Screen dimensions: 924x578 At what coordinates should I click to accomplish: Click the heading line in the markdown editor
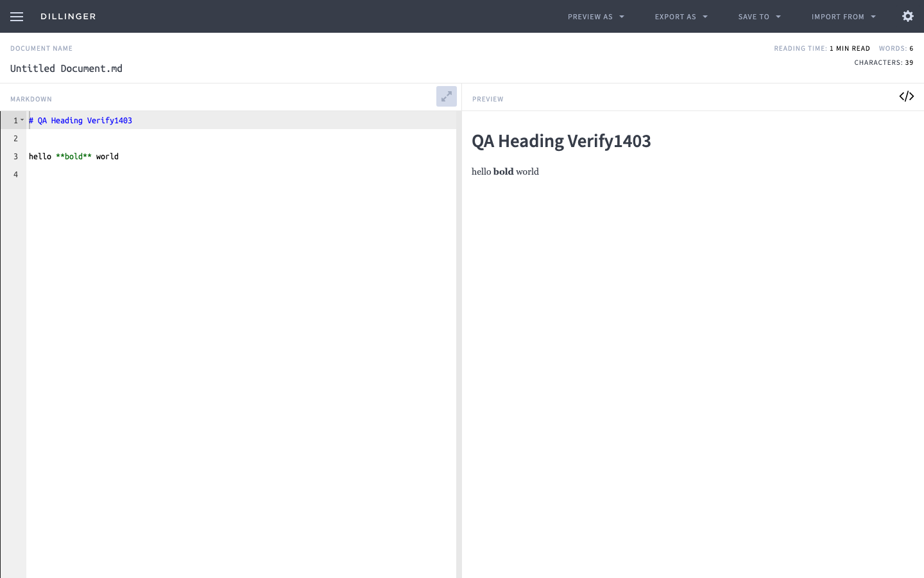pyautogui.click(x=80, y=121)
